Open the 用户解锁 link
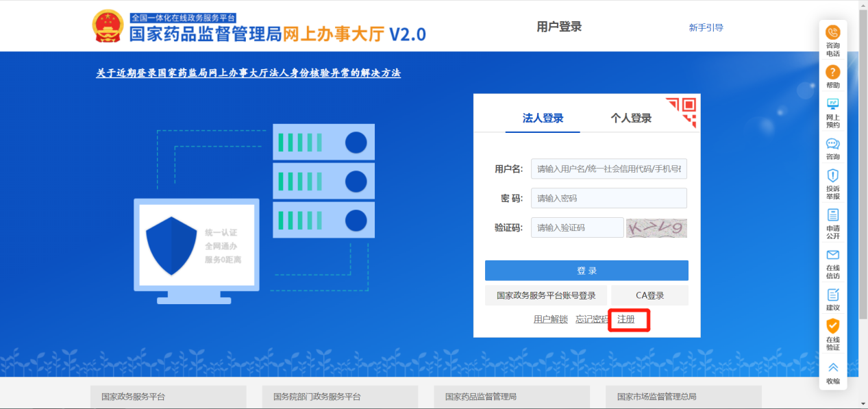This screenshot has height=409, width=868. click(551, 319)
